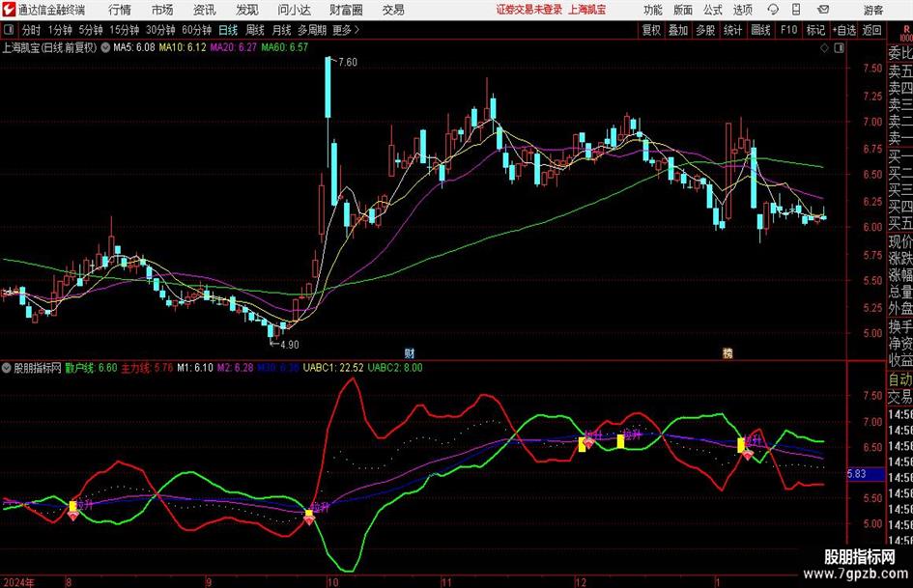Open the 交易 menu

coord(393,10)
